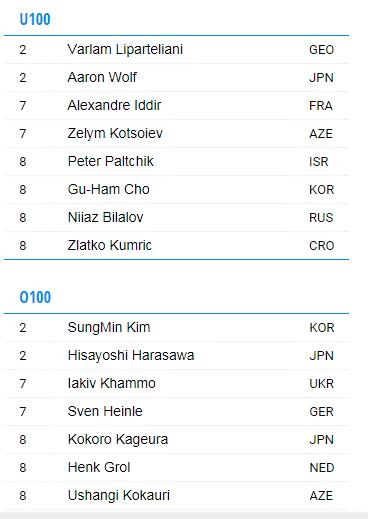The image size is (368, 519).
Task: Click NED country code for Henk Grol
Action: [x=322, y=468]
